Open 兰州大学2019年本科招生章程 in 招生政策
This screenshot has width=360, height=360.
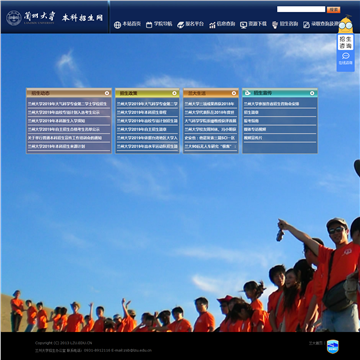point(142,112)
